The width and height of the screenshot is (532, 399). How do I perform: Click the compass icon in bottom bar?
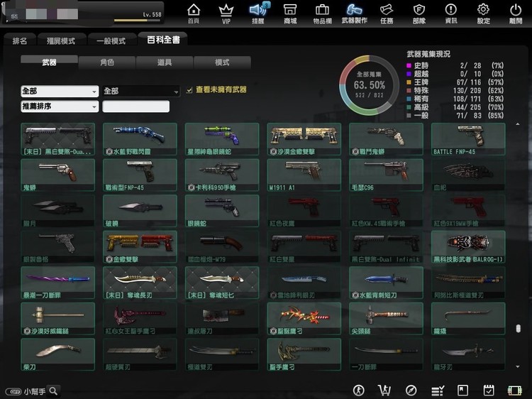tap(411, 390)
